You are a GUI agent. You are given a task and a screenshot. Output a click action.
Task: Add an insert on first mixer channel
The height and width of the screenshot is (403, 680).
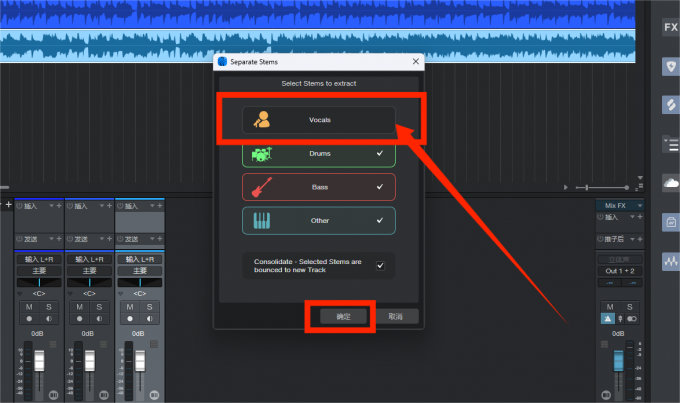tap(59, 206)
